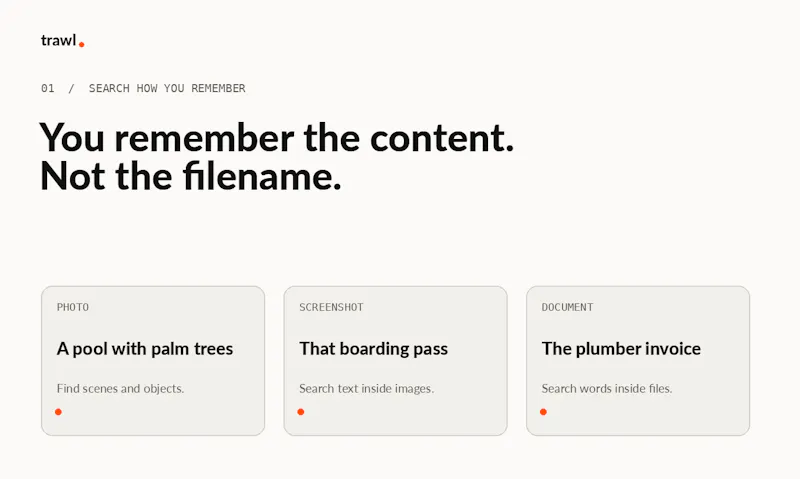This screenshot has height=479, width=800.
Task: Click 'Find scenes and objects.' description
Action: pos(120,389)
